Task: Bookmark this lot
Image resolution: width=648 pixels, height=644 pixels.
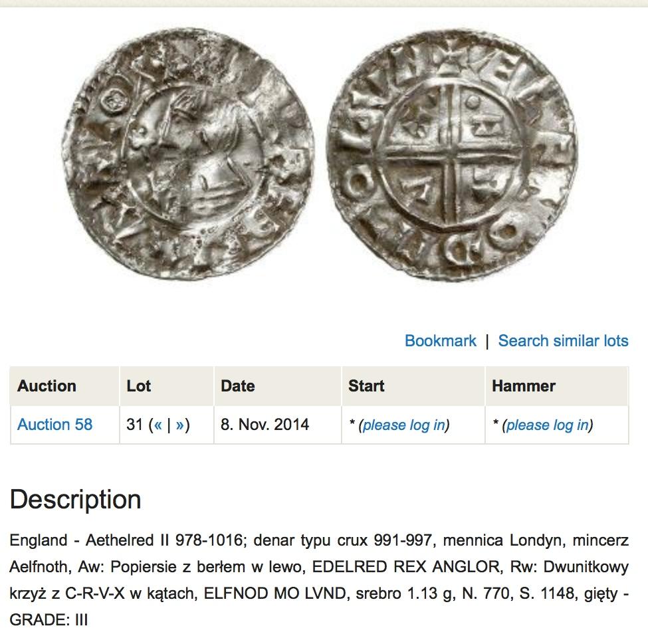Action: [x=440, y=341]
